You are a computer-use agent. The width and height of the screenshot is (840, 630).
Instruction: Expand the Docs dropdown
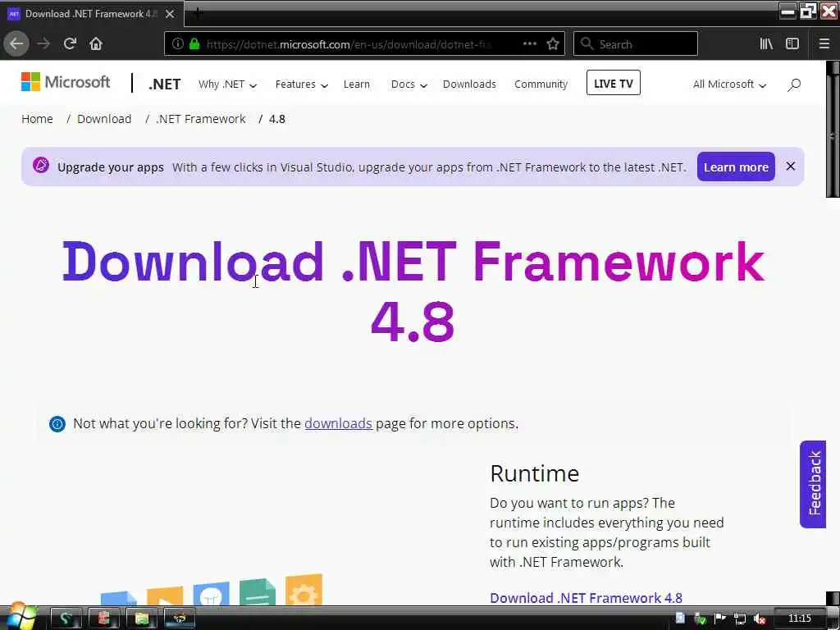point(409,84)
